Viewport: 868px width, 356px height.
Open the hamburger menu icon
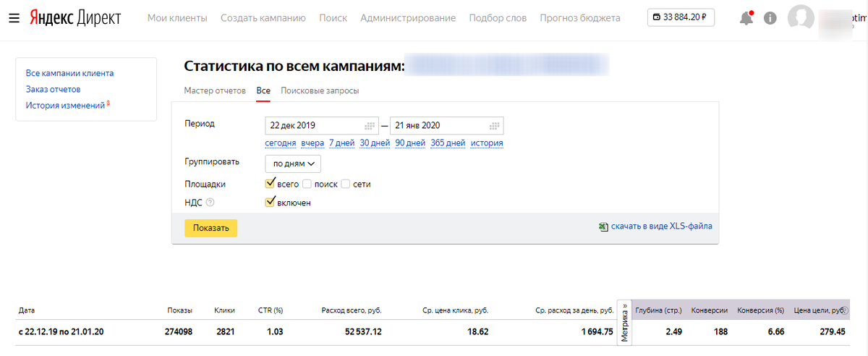14,18
